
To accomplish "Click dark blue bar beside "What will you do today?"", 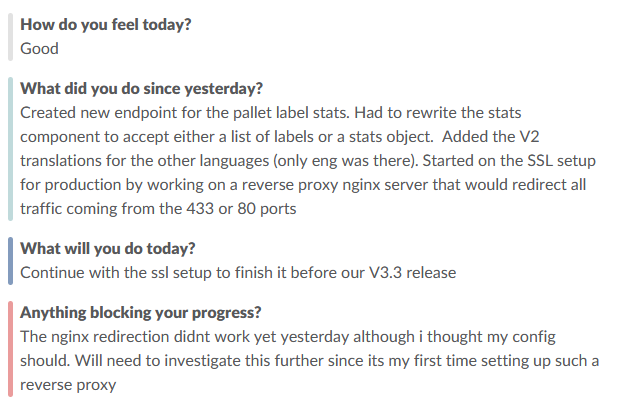I will click(x=9, y=259).
